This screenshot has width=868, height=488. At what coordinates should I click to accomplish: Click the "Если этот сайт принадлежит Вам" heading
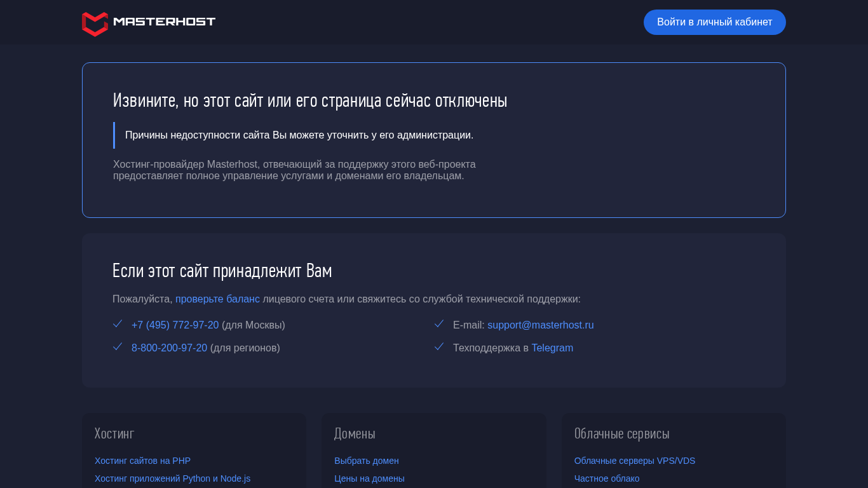pyautogui.click(x=222, y=271)
